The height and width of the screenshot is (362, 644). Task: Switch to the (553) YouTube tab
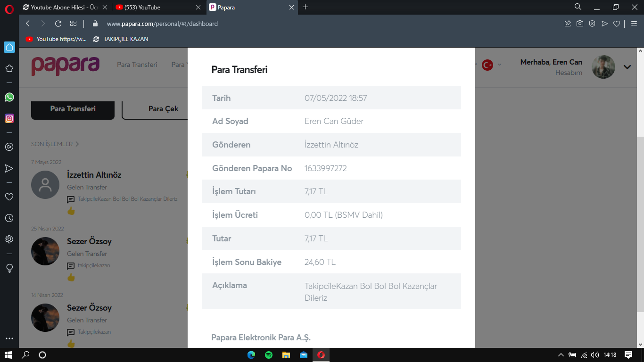coord(159,8)
